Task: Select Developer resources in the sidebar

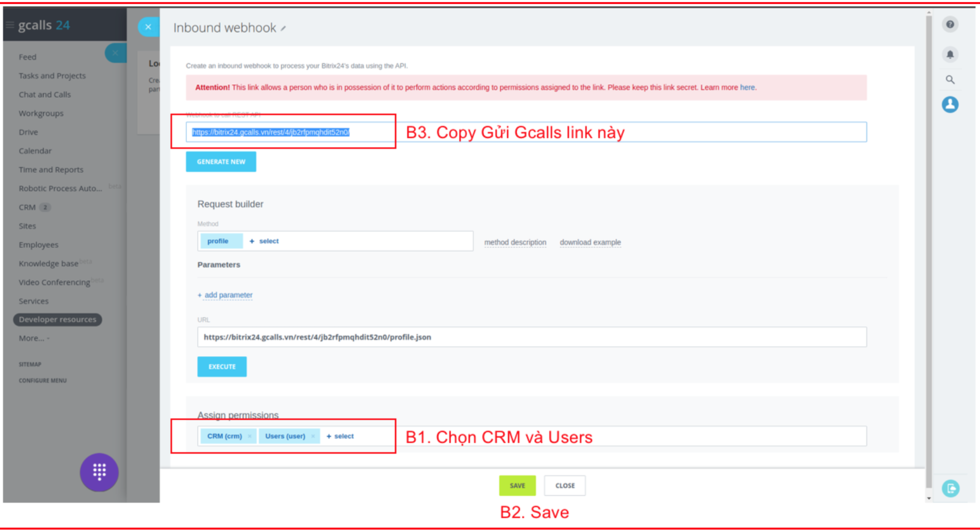Action: 58,320
